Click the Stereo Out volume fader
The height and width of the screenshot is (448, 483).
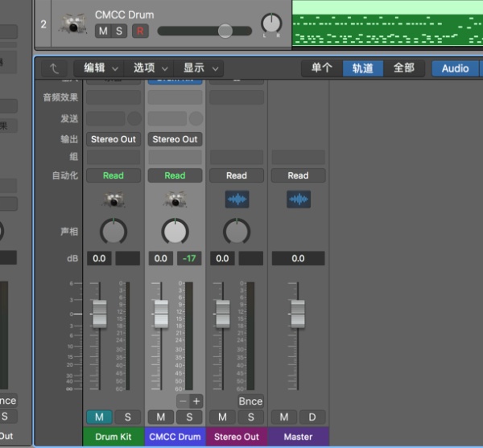[223, 314]
